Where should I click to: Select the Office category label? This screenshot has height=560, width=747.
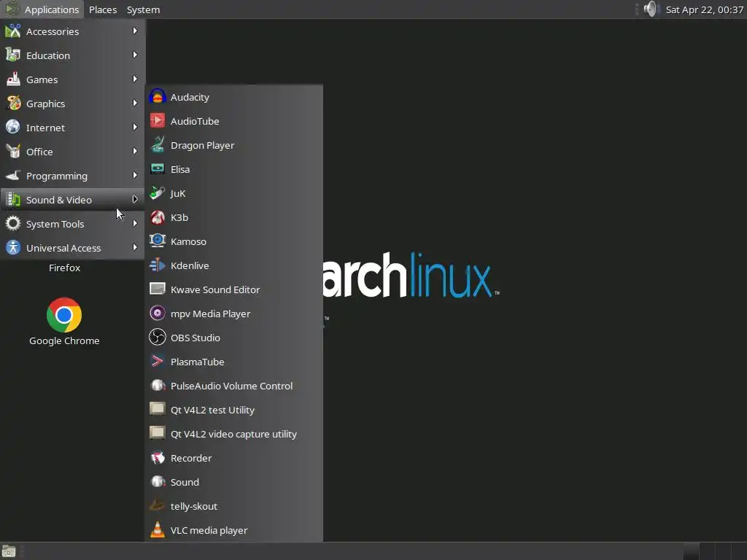click(39, 152)
